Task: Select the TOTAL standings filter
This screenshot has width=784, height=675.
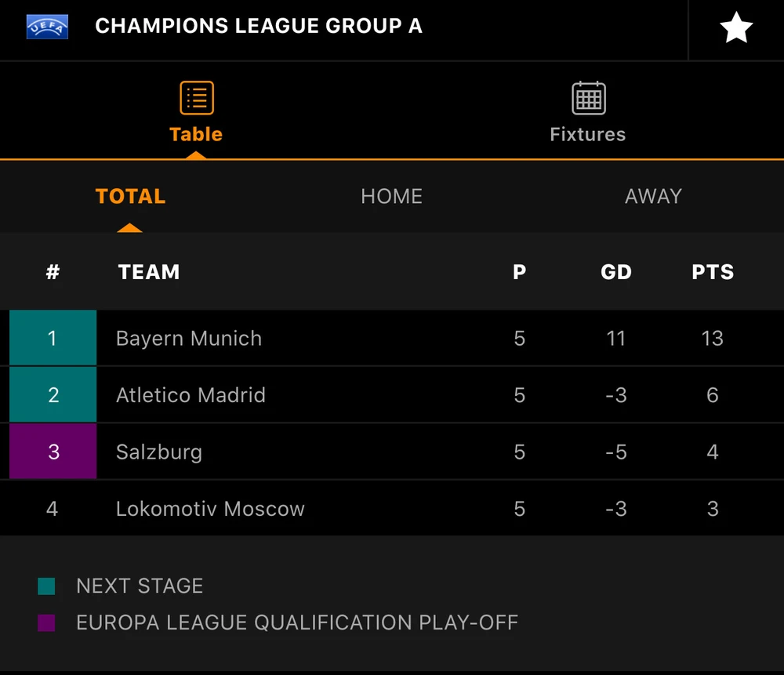Action: [x=130, y=196]
